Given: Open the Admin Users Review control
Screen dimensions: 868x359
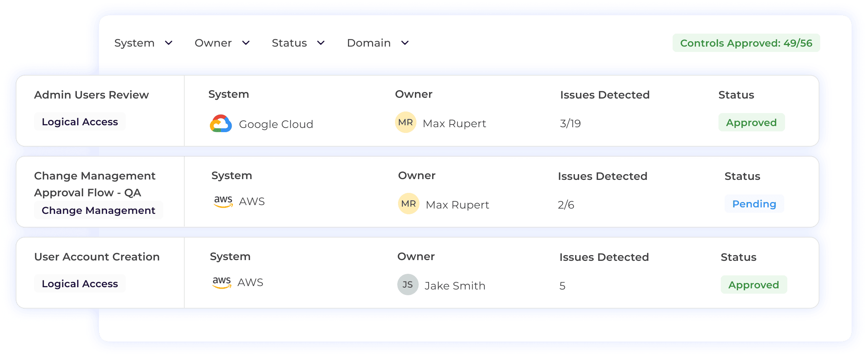Looking at the screenshot, I should (91, 95).
